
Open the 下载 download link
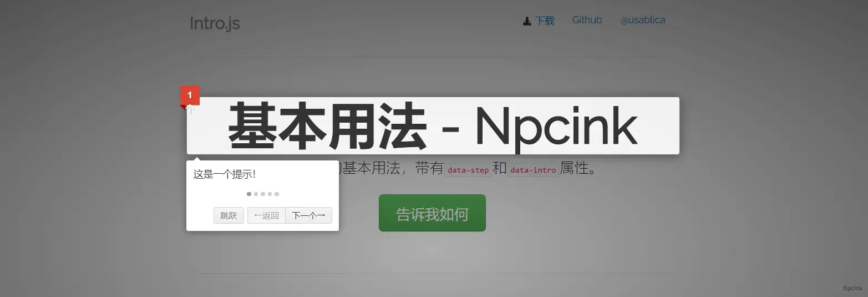545,21
